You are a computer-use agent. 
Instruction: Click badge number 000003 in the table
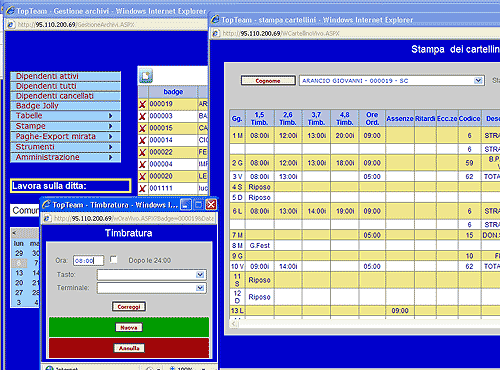pos(161,116)
